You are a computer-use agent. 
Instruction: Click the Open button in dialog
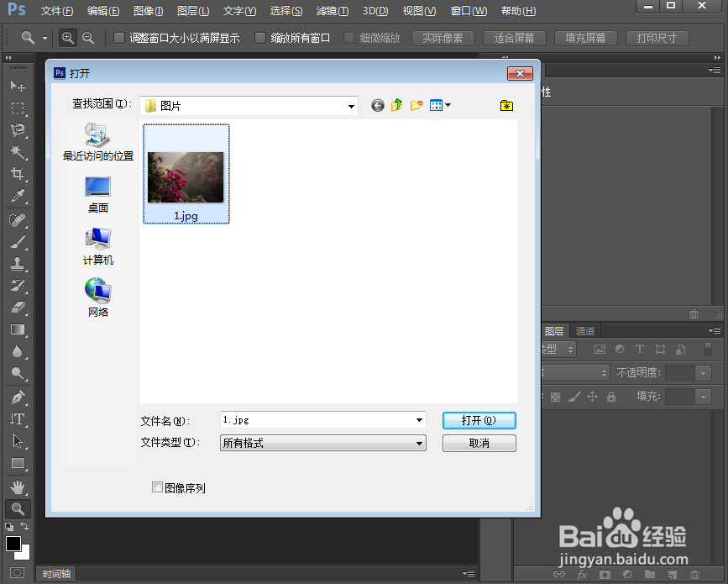479,420
